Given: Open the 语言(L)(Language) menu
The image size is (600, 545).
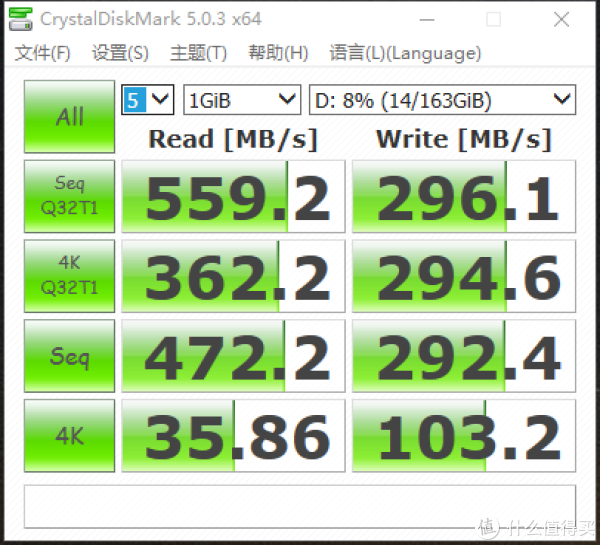Looking at the screenshot, I should click(x=405, y=53).
